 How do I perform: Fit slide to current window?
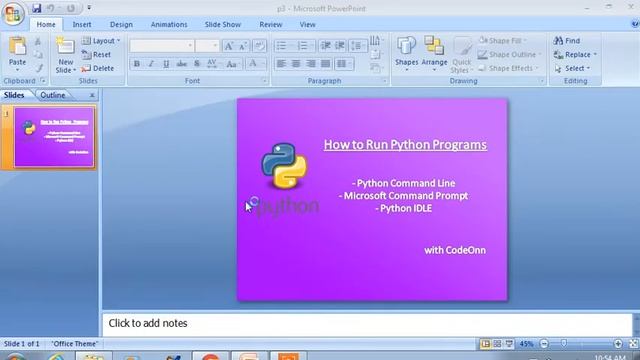633,344
